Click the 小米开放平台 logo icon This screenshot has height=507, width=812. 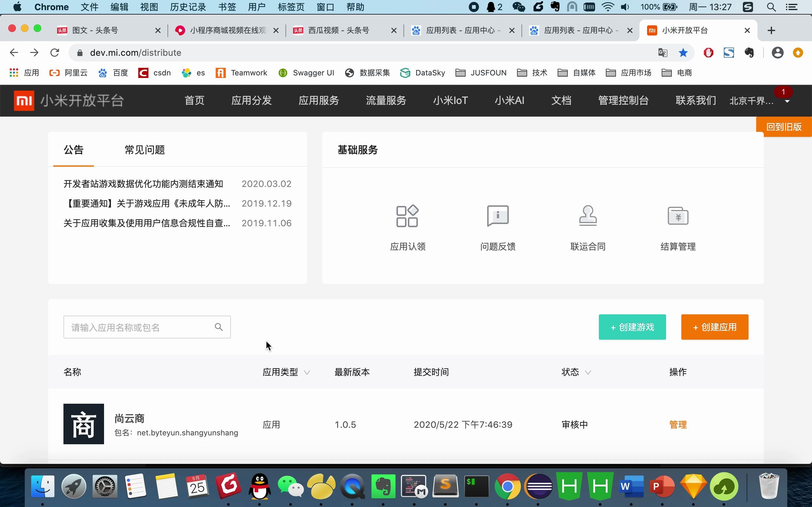23,100
